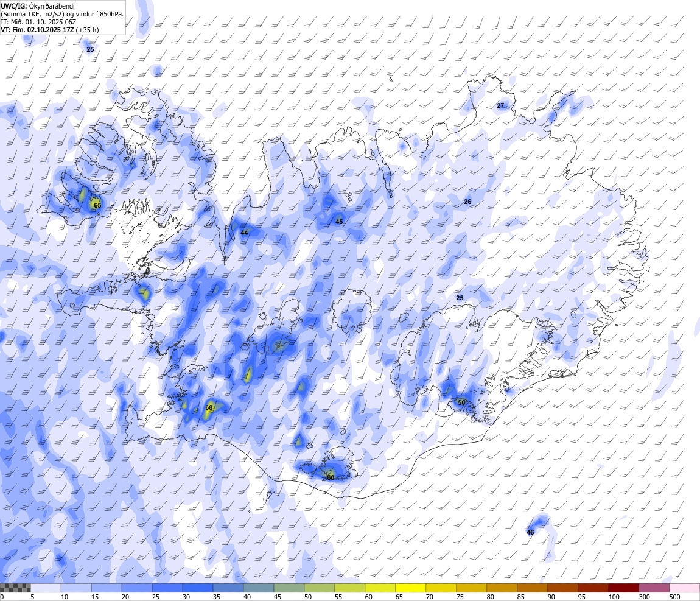The width and height of the screenshot is (700, 601).
Task: Click the blue legend swatch between 30 and 35
Action: (198, 588)
